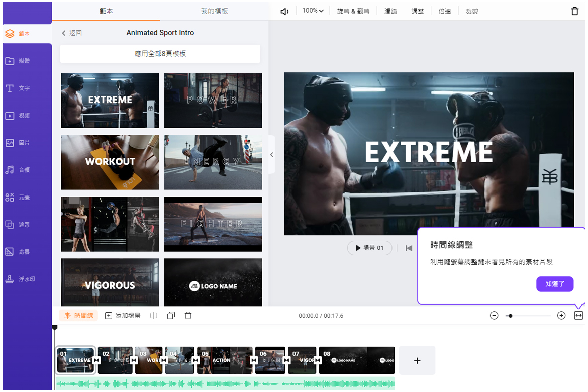Dismiss tooltip with 知道了 button
Viewport: 588px width, 392px height.
point(555,284)
